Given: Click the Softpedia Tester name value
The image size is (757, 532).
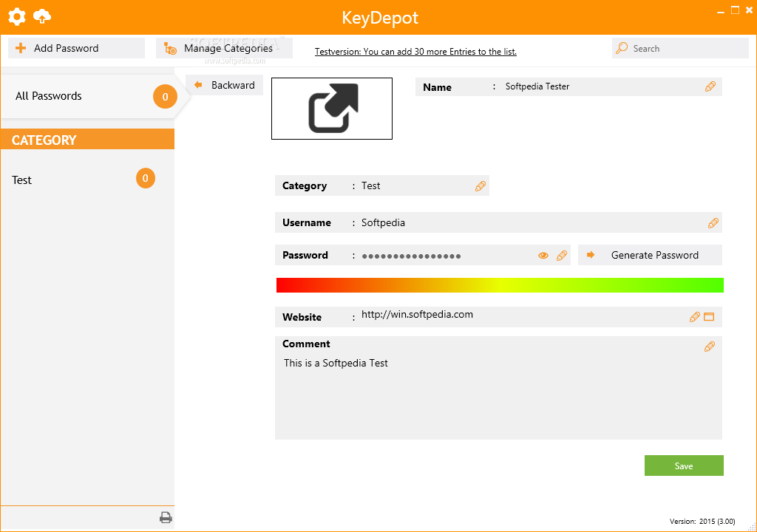Looking at the screenshot, I should [537, 86].
